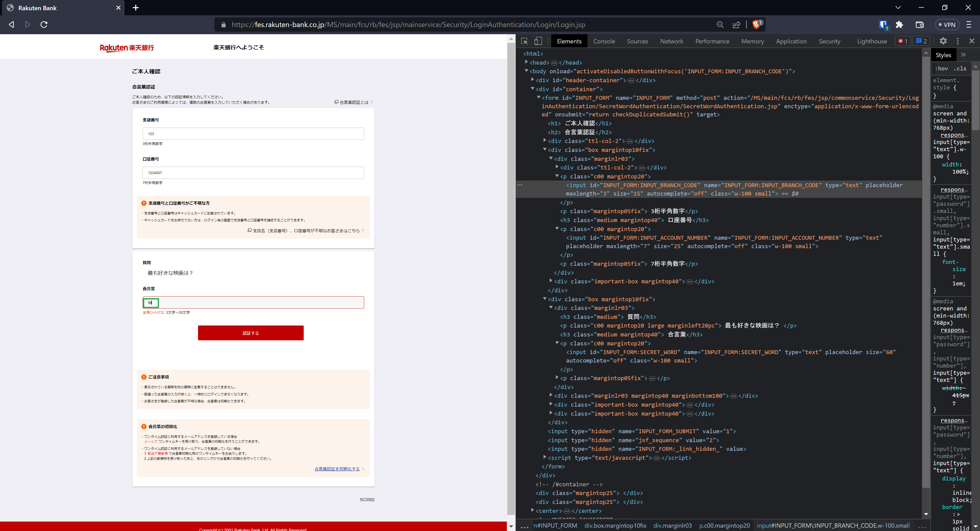Expand div marginlr03 margintop40 marginbottom100 node
980x531 pixels.
point(551,395)
